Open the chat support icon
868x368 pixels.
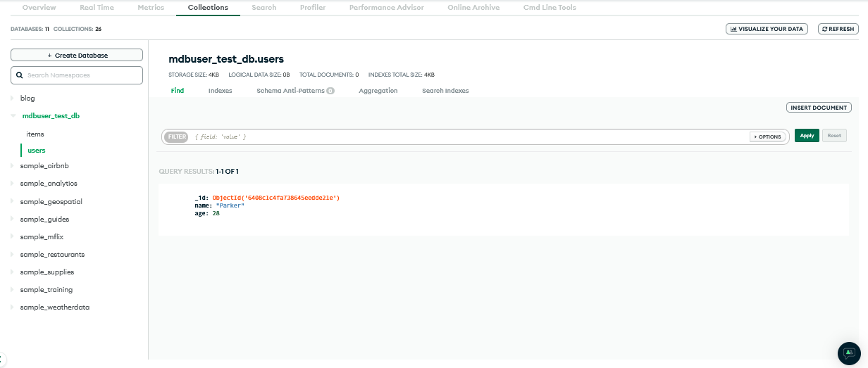849,353
